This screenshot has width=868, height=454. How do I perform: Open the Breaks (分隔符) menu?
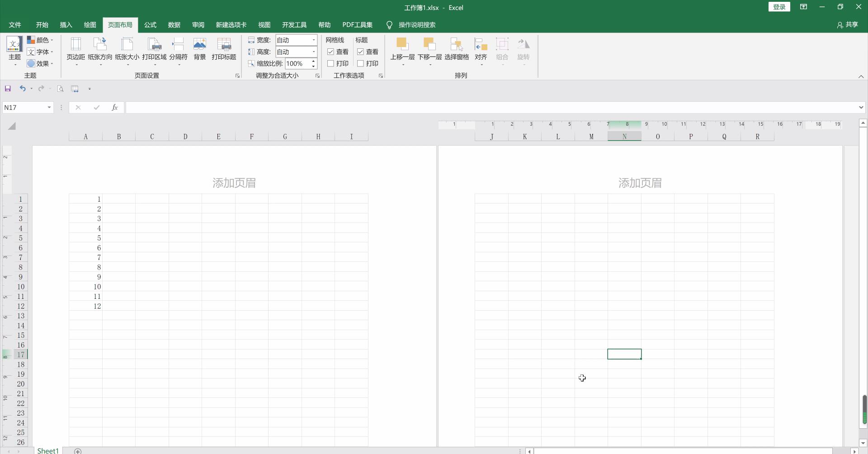click(x=179, y=51)
